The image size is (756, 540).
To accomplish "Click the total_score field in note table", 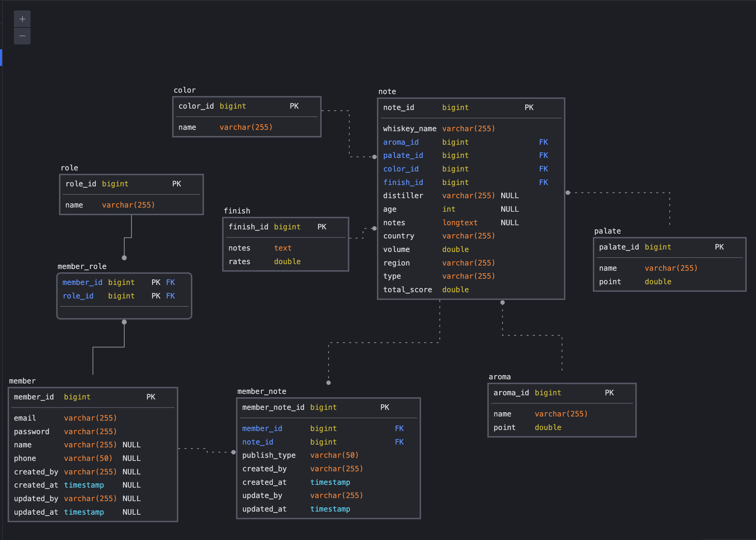I will [408, 289].
